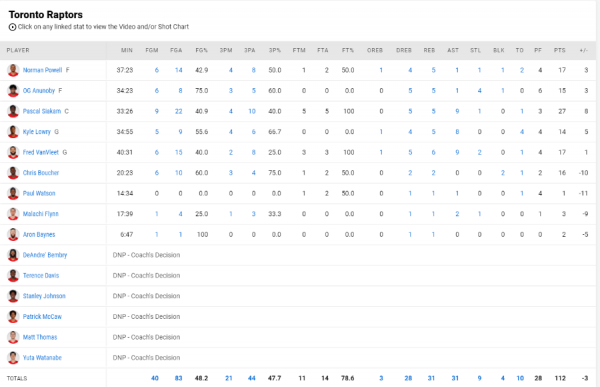This screenshot has width=600, height=387.
Task: Click Fred VanVleet's player avatar
Action: click(13, 152)
